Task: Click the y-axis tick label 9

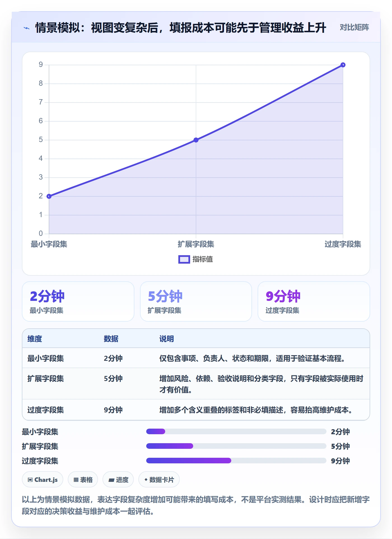Action: tap(41, 65)
